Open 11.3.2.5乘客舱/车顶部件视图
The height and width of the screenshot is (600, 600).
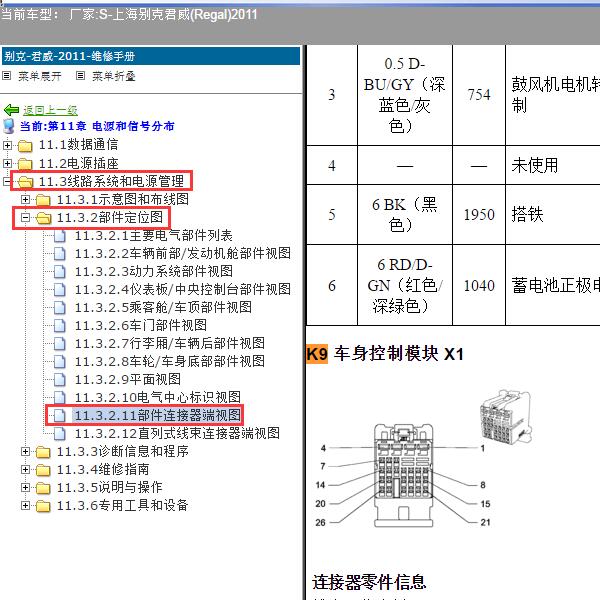coord(163,307)
